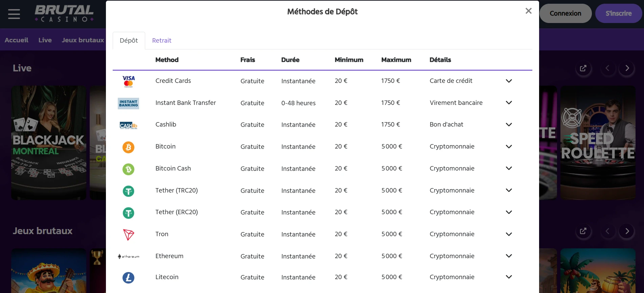644x293 pixels.
Task: Open the hamburger menu icon
Action: 14,14
